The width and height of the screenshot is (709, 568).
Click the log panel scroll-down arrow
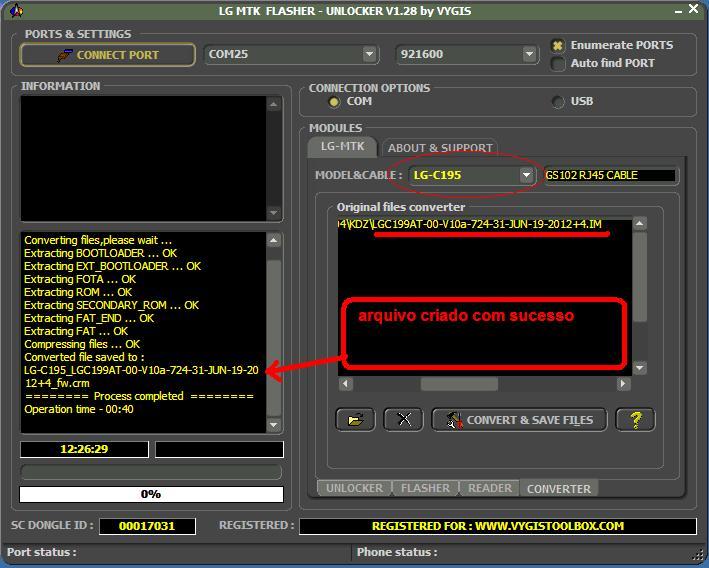pos(274,425)
